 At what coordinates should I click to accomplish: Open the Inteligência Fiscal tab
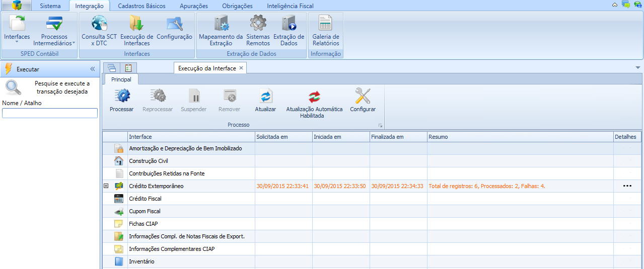290,6
